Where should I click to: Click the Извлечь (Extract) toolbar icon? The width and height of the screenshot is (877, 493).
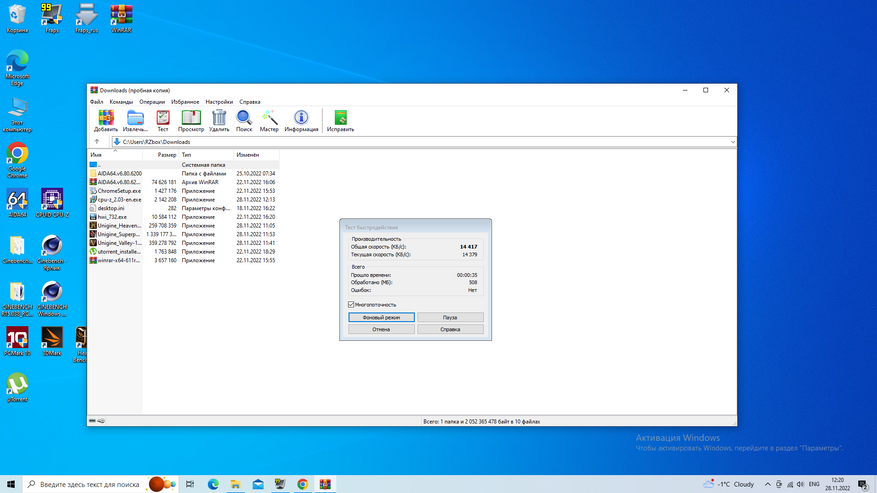coord(135,120)
